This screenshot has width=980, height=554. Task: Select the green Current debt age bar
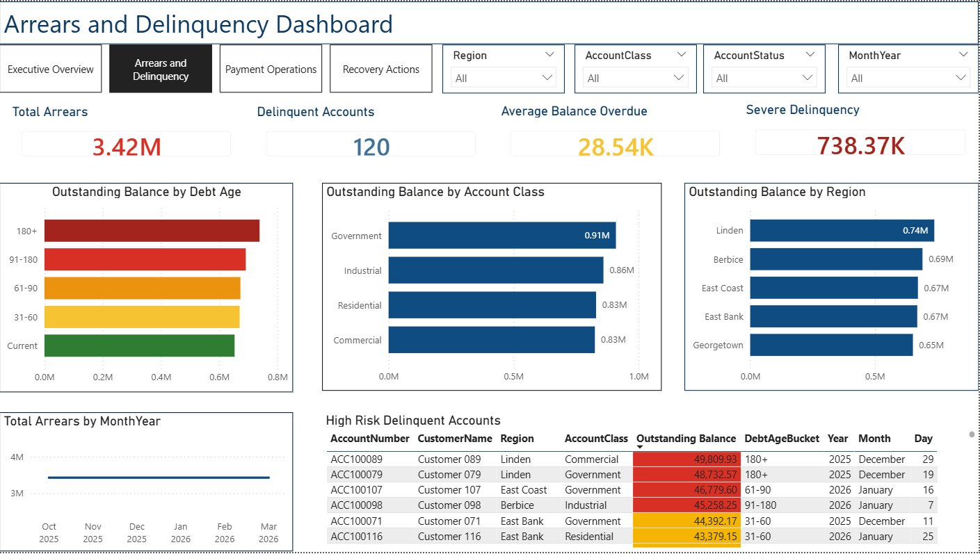[x=139, y=345]
